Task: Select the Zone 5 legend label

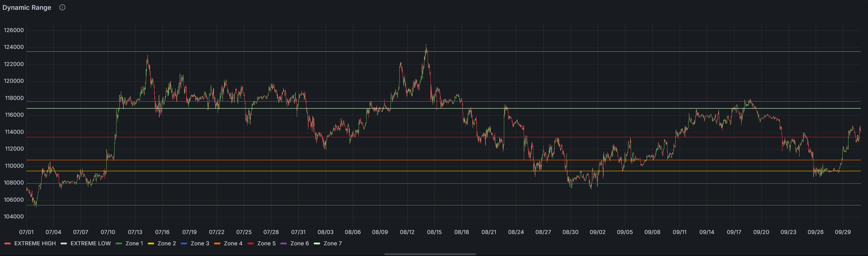Action: coord(266,243)
